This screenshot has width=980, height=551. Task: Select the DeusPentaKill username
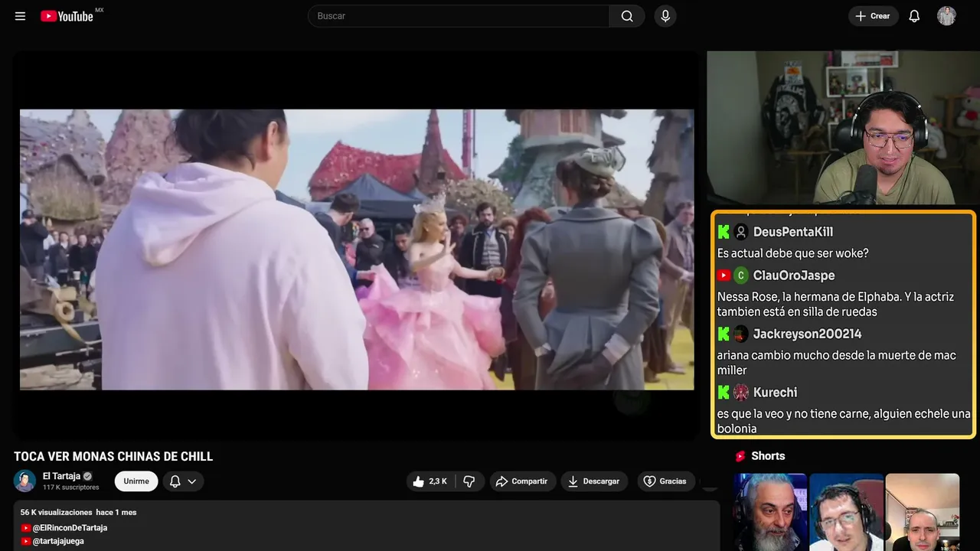pos(792,232)
